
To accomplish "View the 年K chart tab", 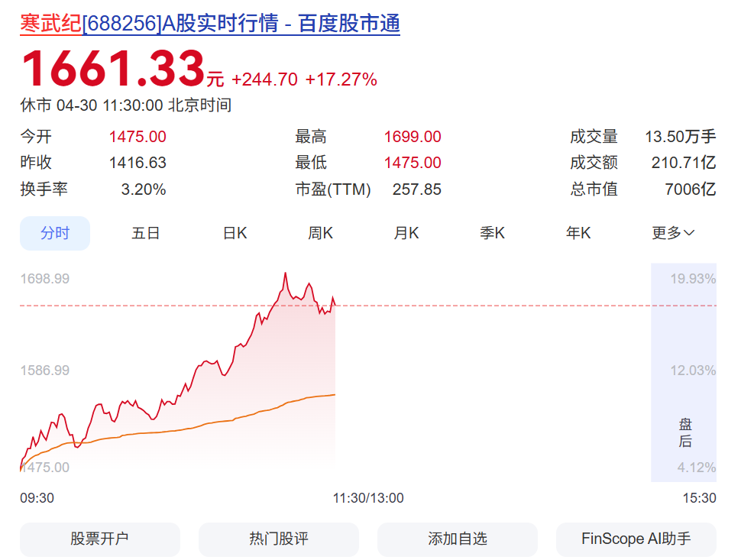I will 578,233.
